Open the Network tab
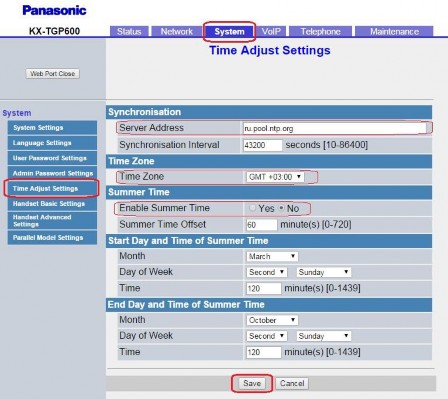 [x=177, y=31]
